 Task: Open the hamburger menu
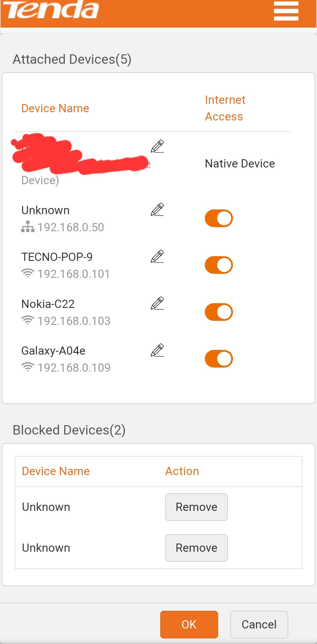[x=286, y=11]
